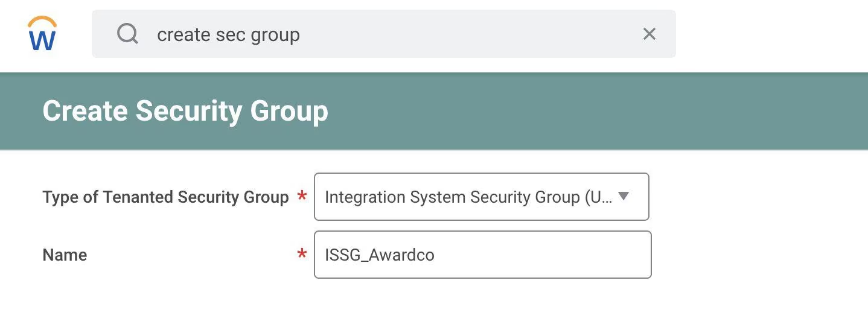Focus the empty area of the search bar
This screenshot has height=327, width=868.
point(471,34)
